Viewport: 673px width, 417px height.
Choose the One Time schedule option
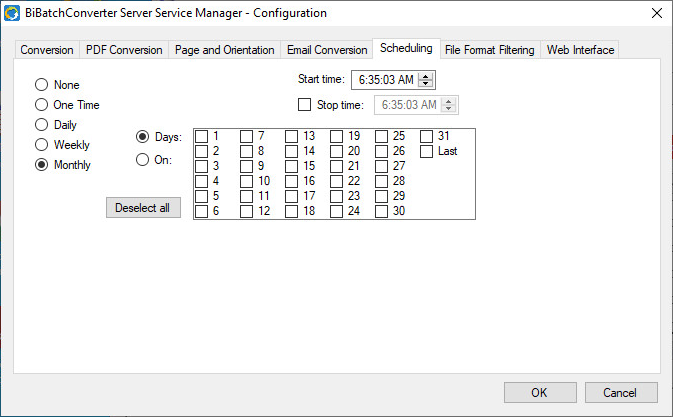point(42,105)
